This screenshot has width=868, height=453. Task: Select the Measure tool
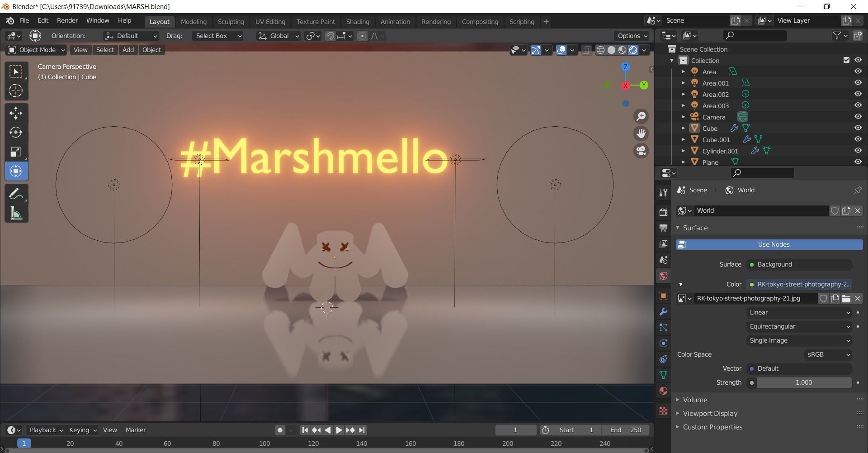point(16,213)
